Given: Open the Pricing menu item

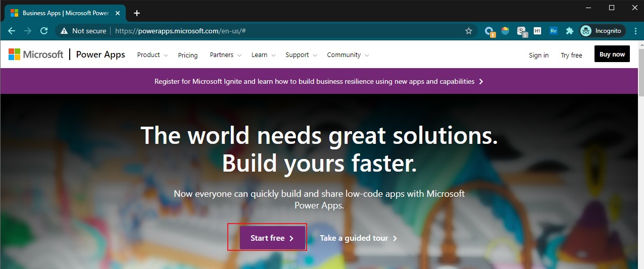Looking at the screenshot, I should click(x=188, y=55).
